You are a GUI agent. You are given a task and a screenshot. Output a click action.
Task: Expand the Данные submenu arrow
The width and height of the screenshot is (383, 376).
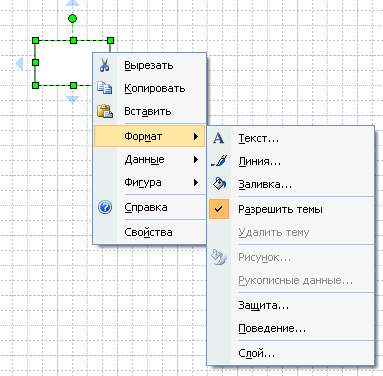[196, 159]
